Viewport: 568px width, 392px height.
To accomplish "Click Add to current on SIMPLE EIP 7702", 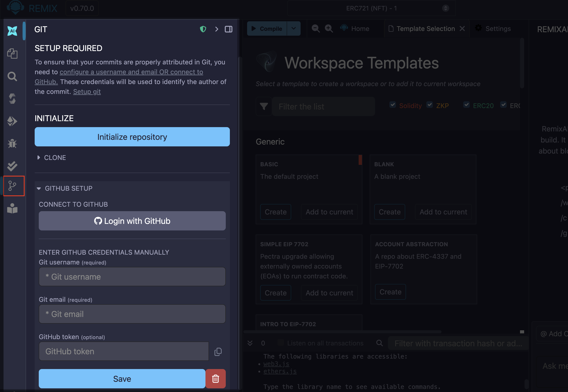I will click(x=329, y=293).
